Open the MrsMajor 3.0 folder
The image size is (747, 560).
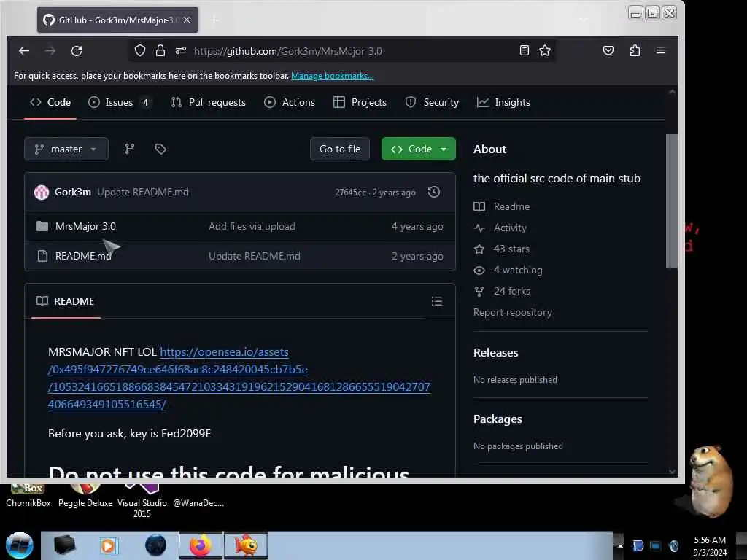pos(85,226)
